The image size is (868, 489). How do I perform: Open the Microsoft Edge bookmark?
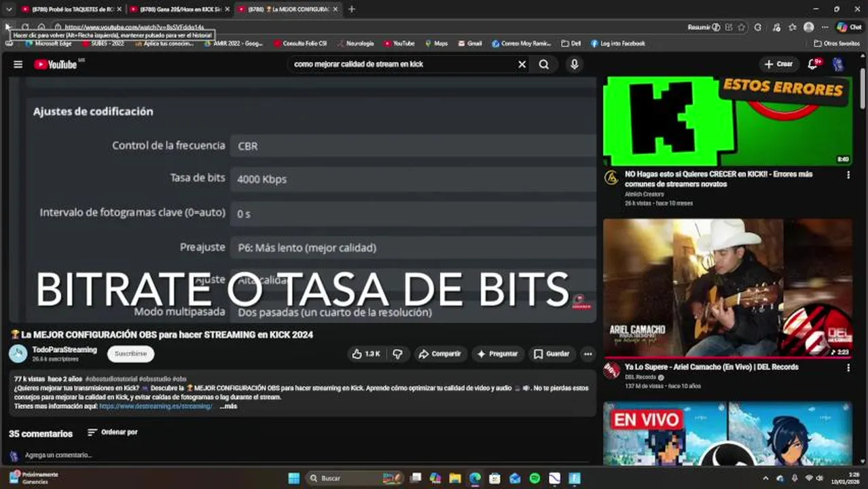tap(48, 43)
